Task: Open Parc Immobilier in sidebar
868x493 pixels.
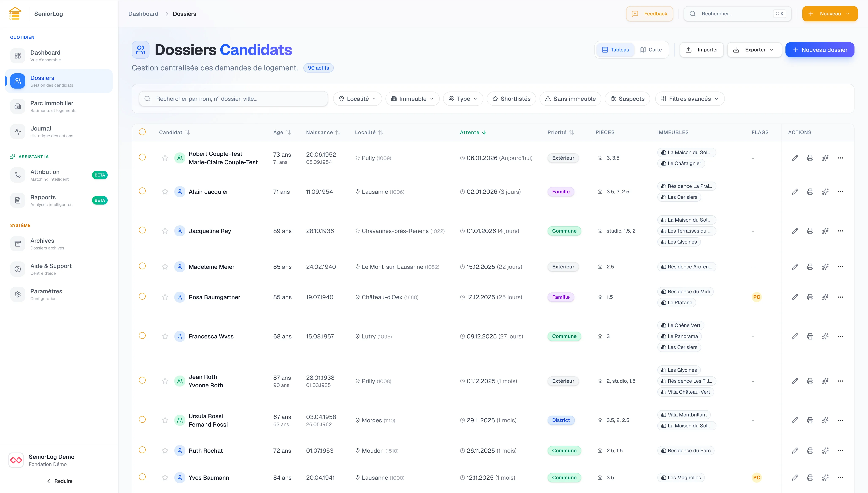Action: pyautogui.click(x=52, y=106)
